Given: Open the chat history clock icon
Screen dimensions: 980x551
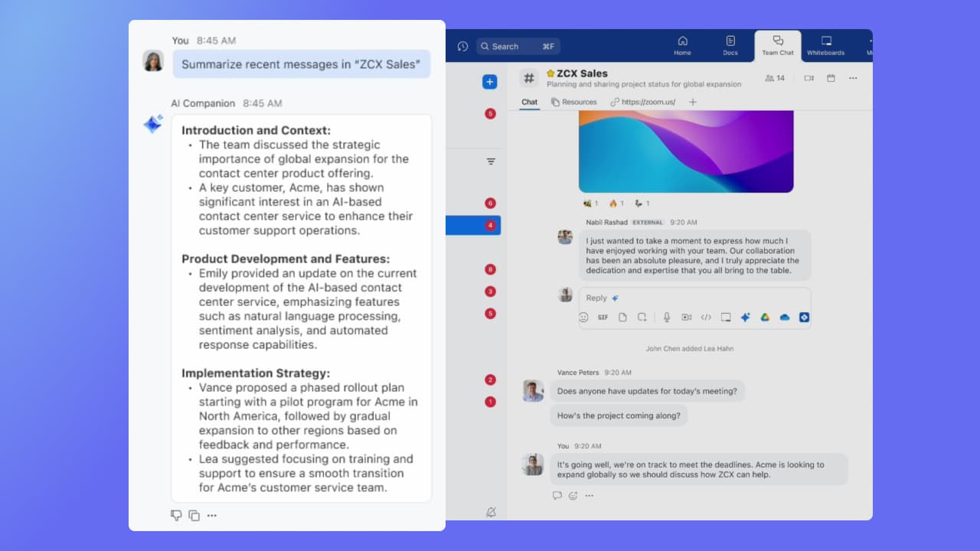Looking at the screenshot, I should point(462,47).
